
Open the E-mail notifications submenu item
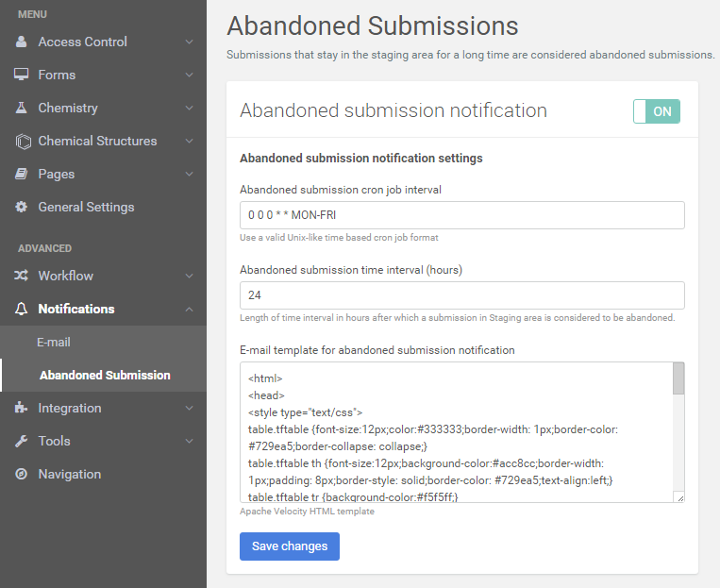(54, 342)
